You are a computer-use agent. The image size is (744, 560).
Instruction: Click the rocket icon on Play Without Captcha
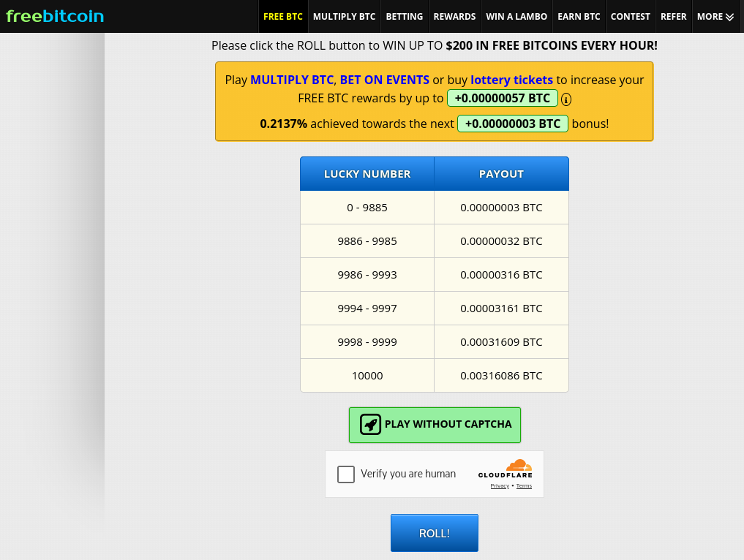click(370, 424)
